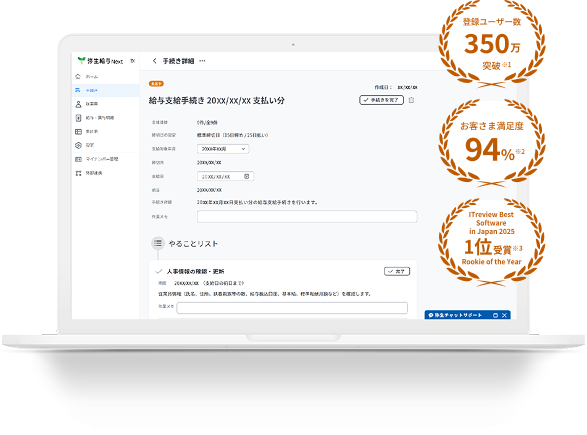Click the list icon next to やることリスト
Image resolution: width=587 pixels, height=435 pixels.
point(158,243)
